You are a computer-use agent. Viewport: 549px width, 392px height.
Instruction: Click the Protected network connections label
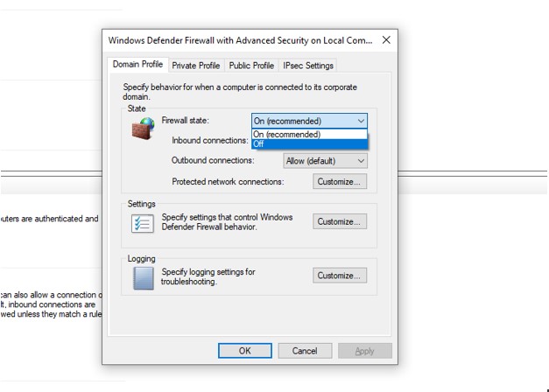point(228,182)
